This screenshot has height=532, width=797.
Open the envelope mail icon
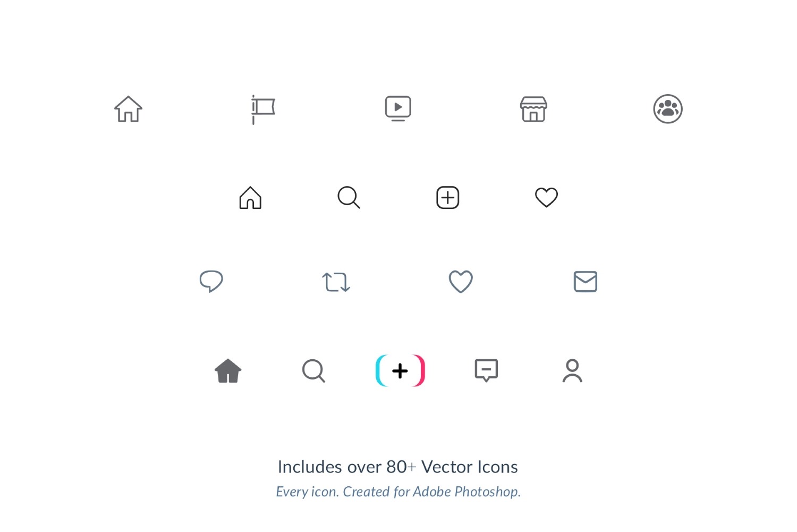[586, 282]
